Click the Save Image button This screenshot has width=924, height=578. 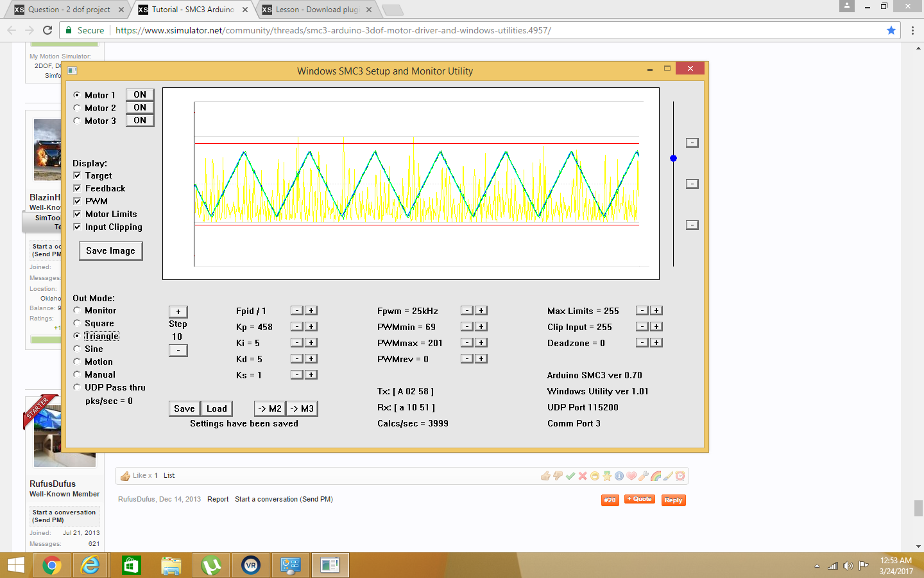click(x=110, y=251)
